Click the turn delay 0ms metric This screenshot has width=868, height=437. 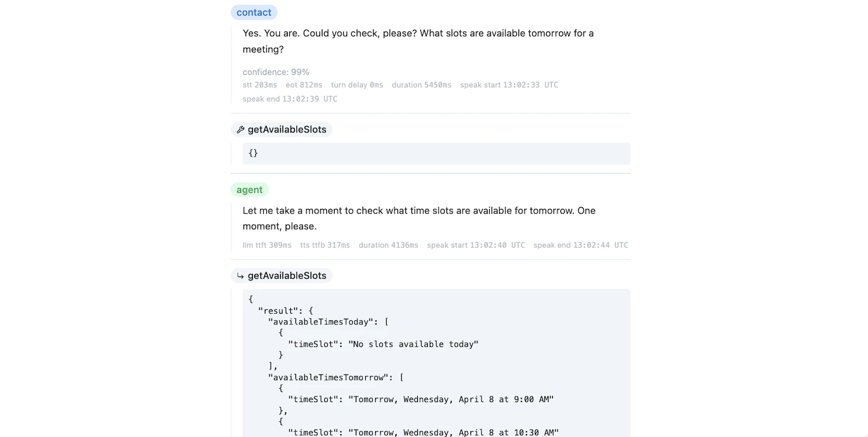pos(357,85)
